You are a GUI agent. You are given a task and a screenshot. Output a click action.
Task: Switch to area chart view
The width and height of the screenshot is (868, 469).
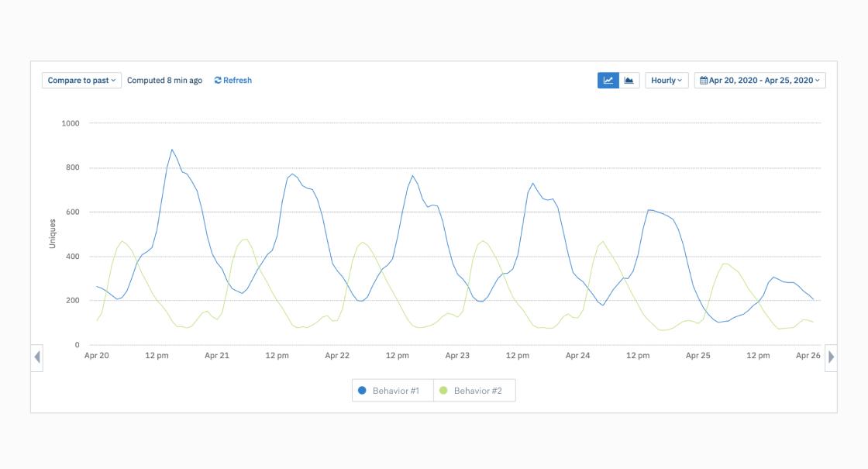point(629,81)
